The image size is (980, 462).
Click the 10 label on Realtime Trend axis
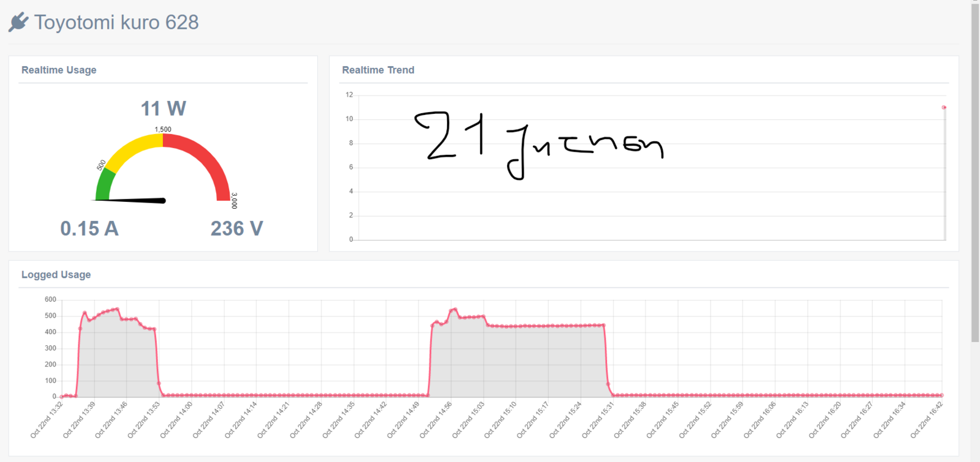point(349,119)
